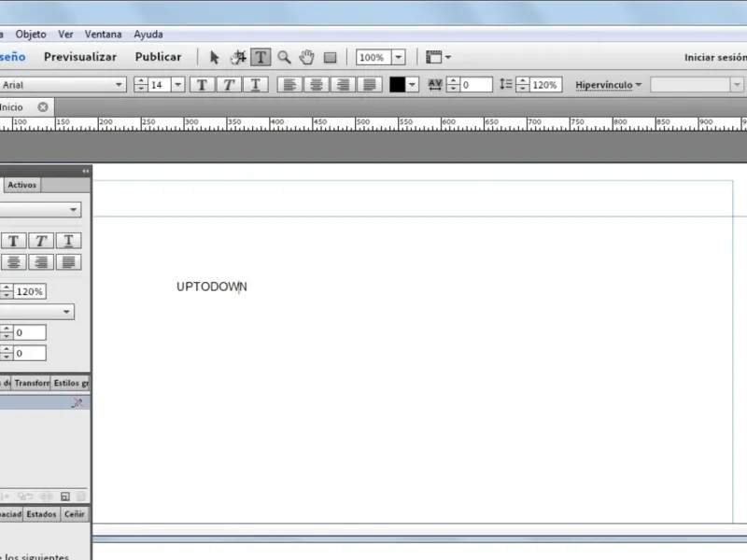The image size is (747, 560).
Task: Click the font size stepper arrows beside 14
Action: (141, 85)
